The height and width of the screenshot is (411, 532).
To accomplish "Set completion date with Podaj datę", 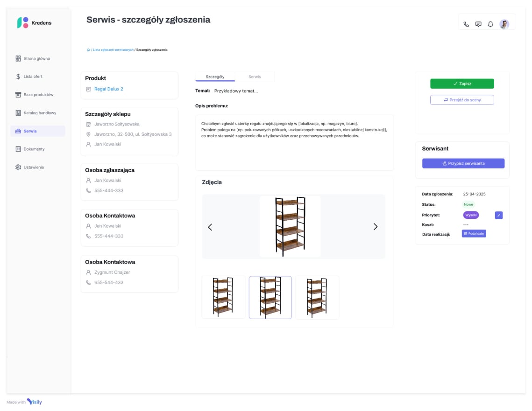I will (474, 233).
